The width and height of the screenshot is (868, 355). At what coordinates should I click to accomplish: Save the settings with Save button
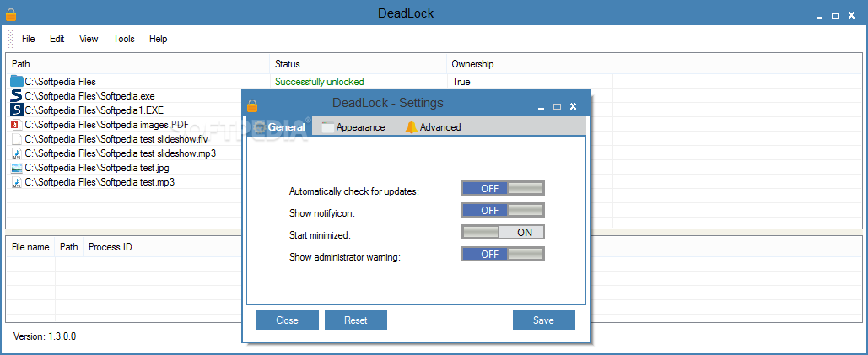543,320
